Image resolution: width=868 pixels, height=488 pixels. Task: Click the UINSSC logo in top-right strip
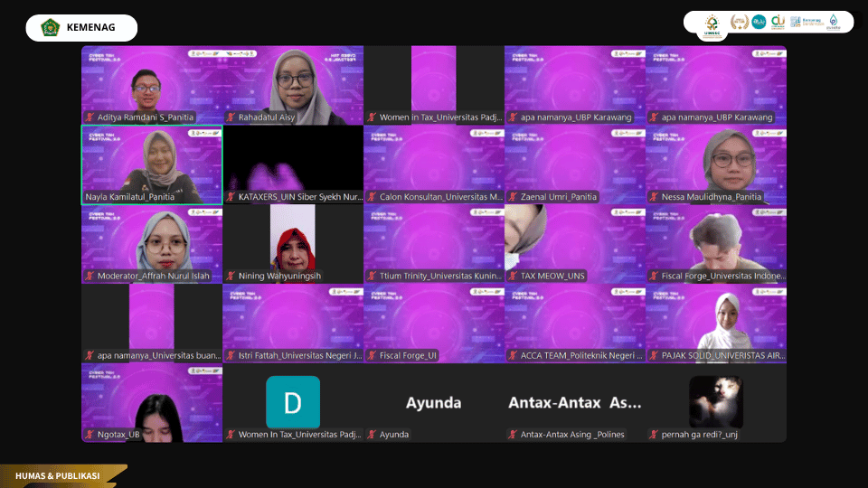[x=712, y=25]
